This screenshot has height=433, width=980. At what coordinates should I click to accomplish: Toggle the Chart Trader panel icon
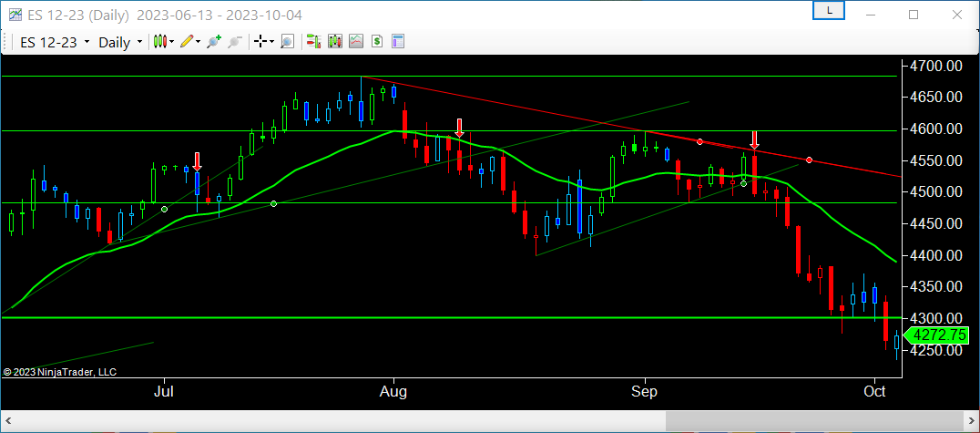pos(313,42)
